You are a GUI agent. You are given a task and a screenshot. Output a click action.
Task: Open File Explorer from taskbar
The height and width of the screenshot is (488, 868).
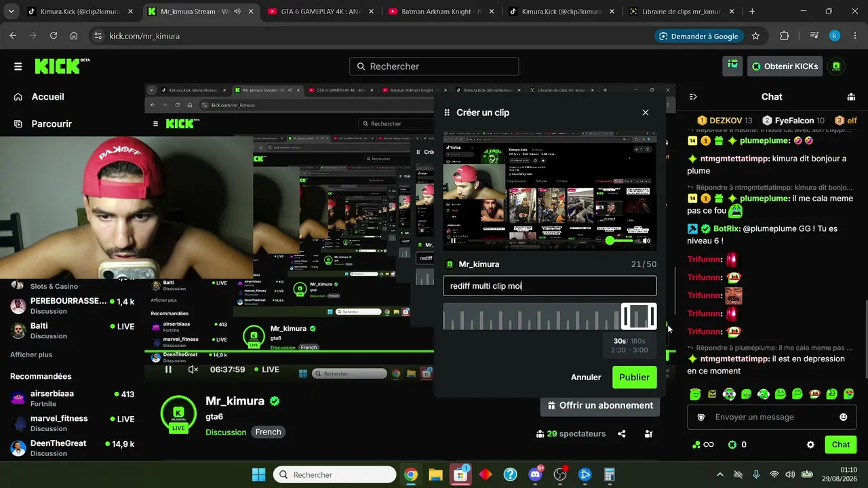[435, 474]
